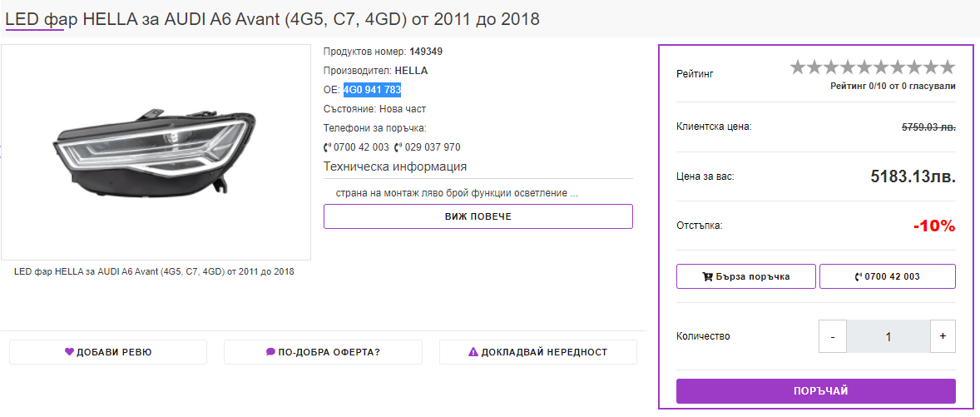Image resolution: width=980 pixels, height=417 pixels.
Task: Decrease quantity with the minus button
Action: pyautogui.click(x=832, y=336)
